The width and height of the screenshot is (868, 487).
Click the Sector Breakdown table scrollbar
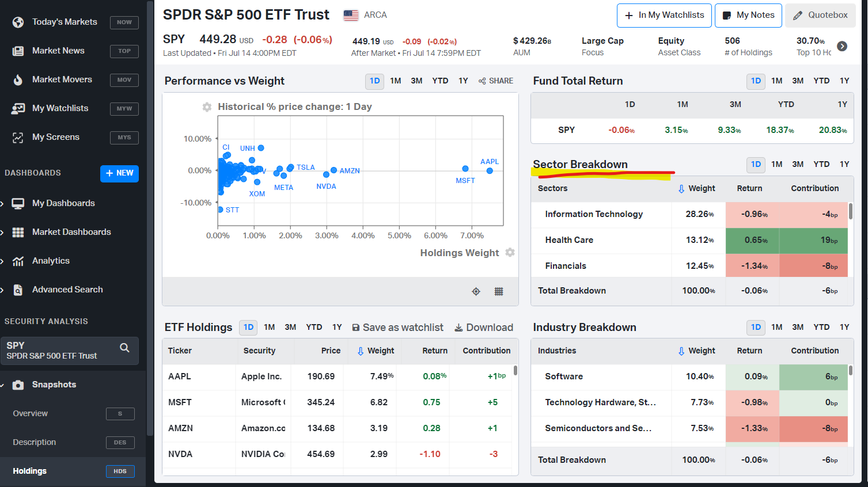pos(850,211)
